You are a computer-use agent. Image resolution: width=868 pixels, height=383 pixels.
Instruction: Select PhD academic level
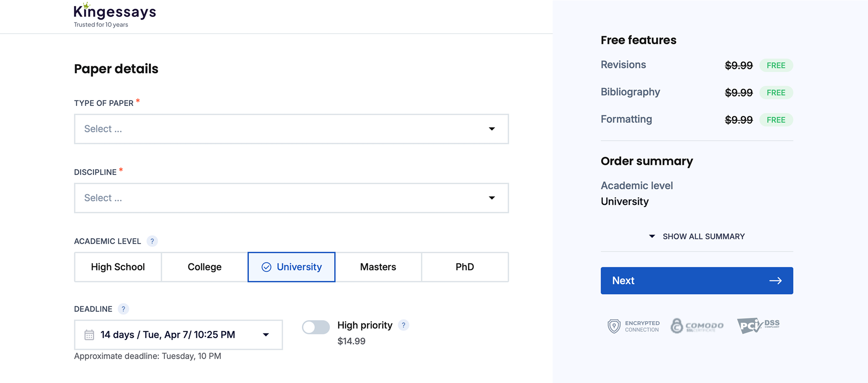465,267
